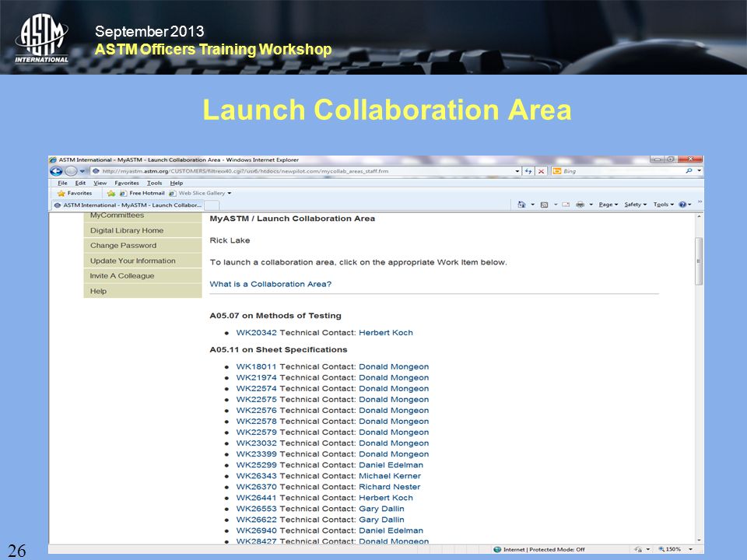Image resolution: width=747 pixels, height=560 pixels.
Task: Open work item WK20342
Action: (256, 333)
